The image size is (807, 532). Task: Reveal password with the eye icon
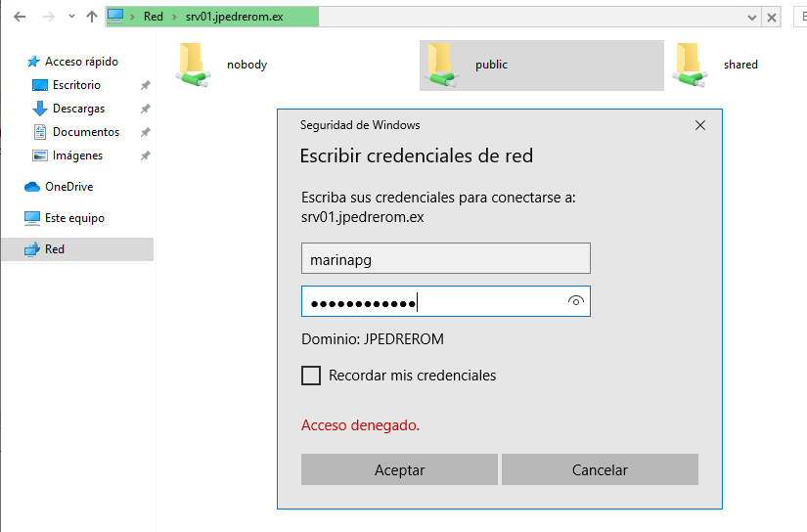[576, 302]
